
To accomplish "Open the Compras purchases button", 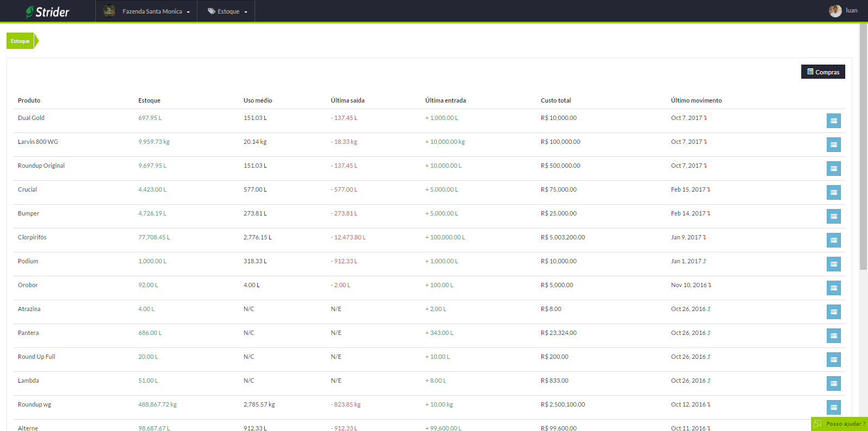I will tap(823, 72).
